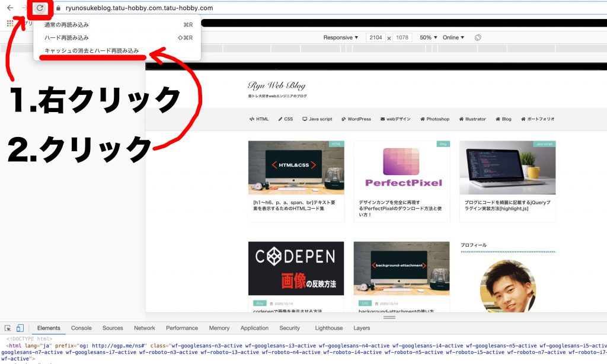Screen dimensions: 607x364
Task: Switch to the Console tab in DevTools
Action: point(81,328)
